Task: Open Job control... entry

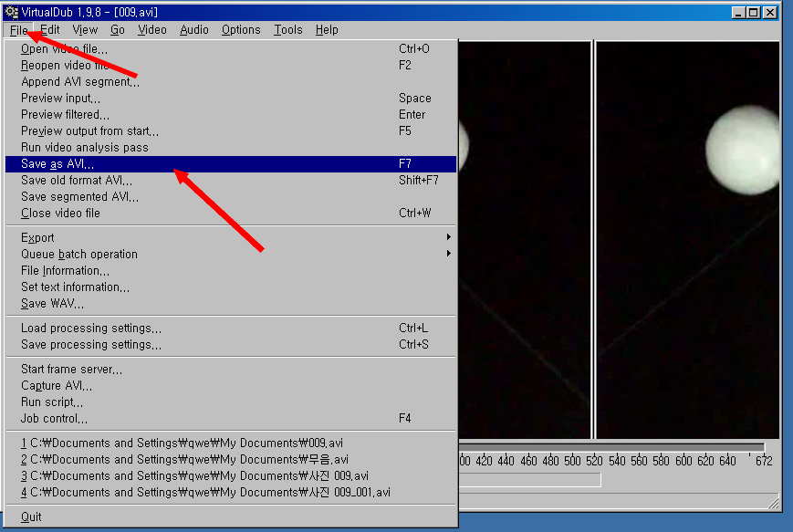Action: click(x=231, y=419)
